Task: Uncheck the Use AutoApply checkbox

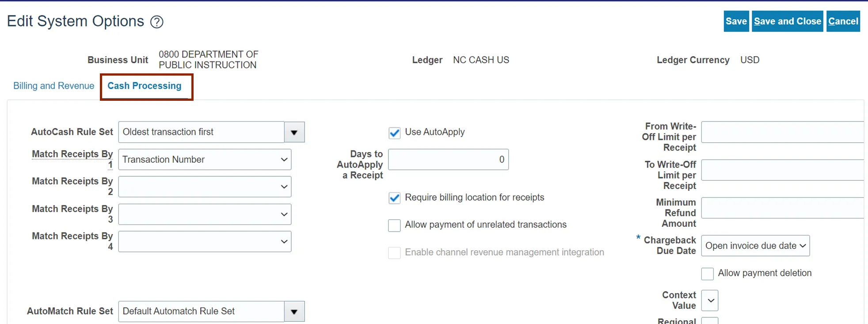Action: pos(394,133)
